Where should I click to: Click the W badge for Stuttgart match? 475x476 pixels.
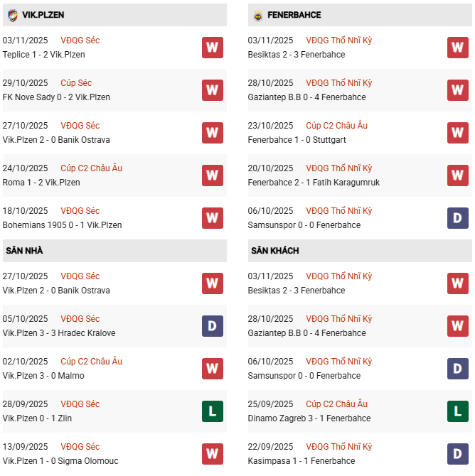[x=457, y=133]
